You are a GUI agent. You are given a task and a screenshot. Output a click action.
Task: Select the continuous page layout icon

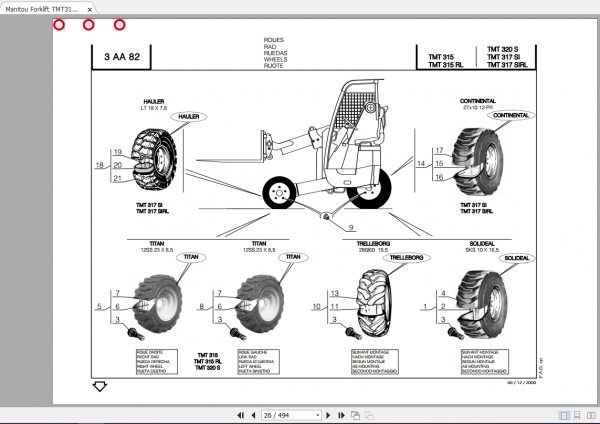coord(577,415)
